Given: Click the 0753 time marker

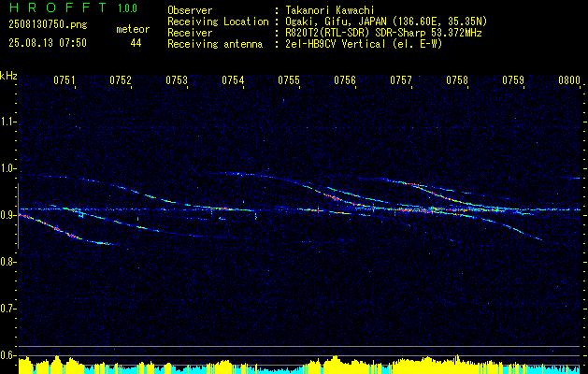Looking at the screenshot, I should pos(177,79).
